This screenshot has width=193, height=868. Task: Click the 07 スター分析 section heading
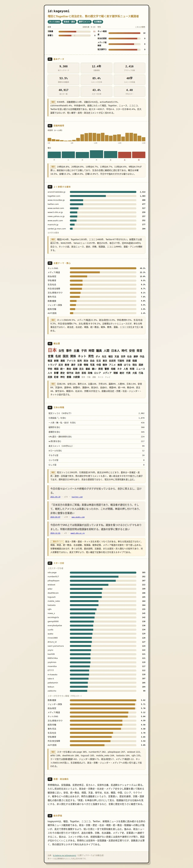click(x=56, y=563)
